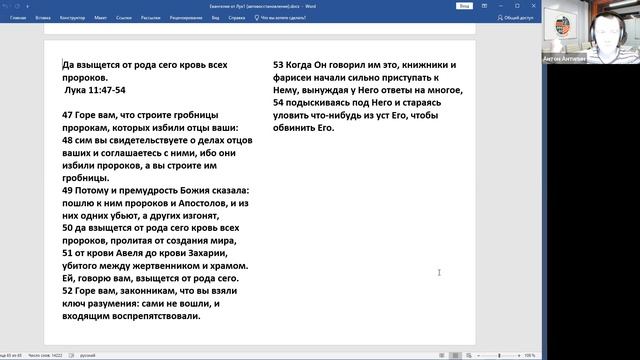Switch to Web Layout view icon

click(x=469, y=356)
